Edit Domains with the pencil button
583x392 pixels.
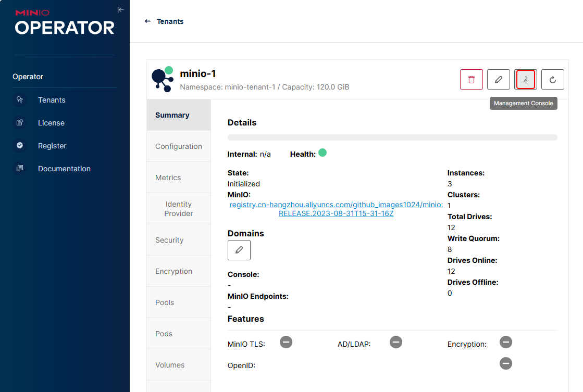239,250
